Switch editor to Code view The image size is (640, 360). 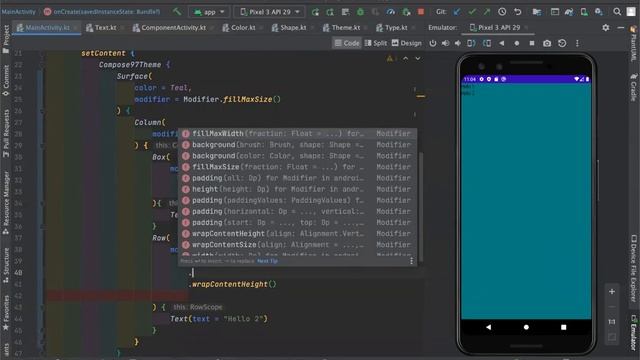(347, 43)
